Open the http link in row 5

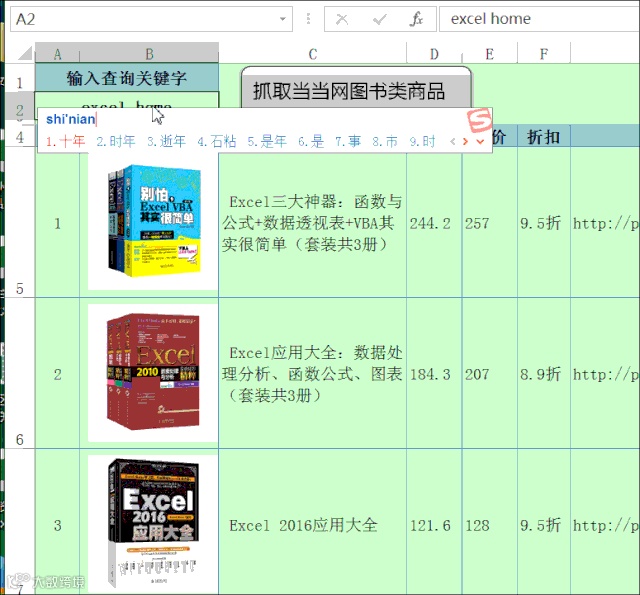pyautogui.click(x=606, y=223)
